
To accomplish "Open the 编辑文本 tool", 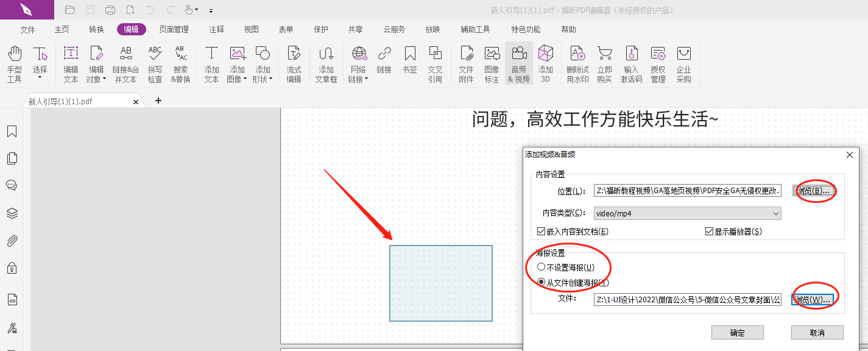I will [70, 63].
